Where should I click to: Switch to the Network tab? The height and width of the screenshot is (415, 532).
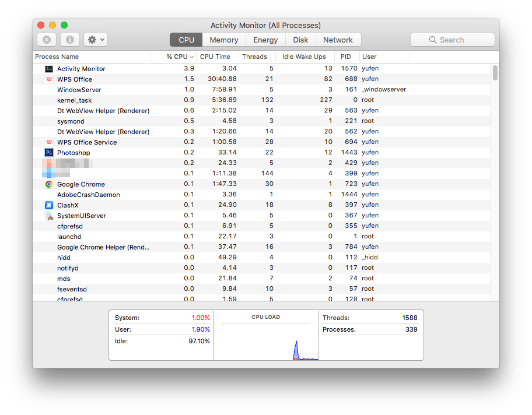[x=338, y=40]
